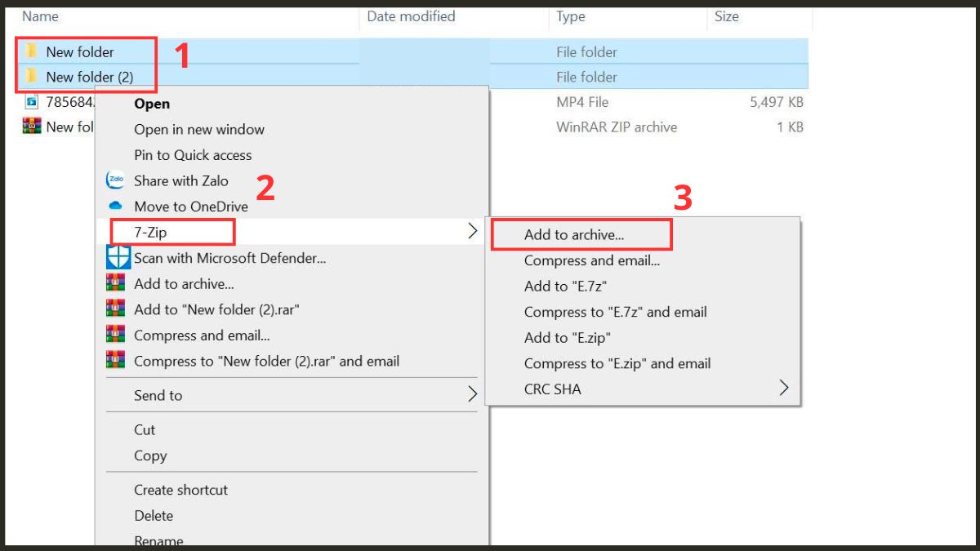
Task: Click the OneDrive cloud icon
Action: coord(115,207)
